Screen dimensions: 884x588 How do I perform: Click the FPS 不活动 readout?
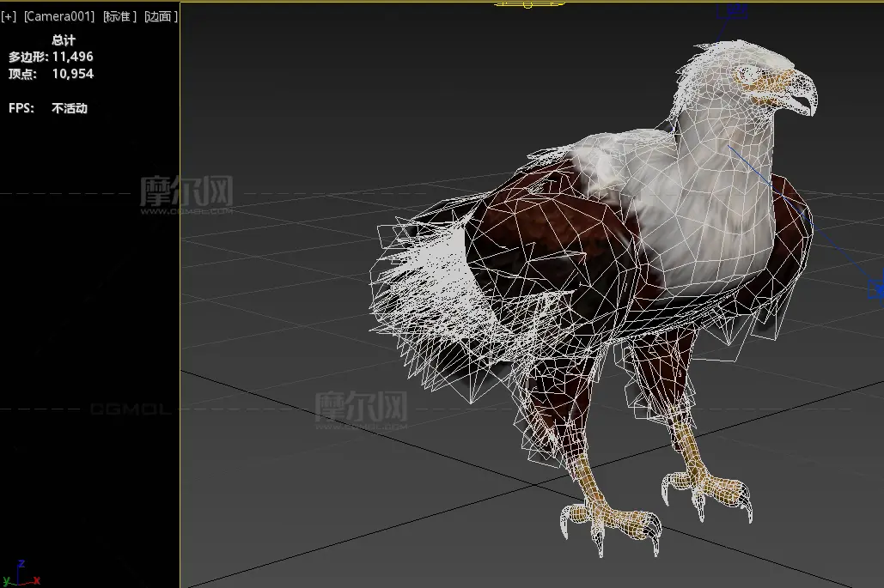[x=48, y=109]
